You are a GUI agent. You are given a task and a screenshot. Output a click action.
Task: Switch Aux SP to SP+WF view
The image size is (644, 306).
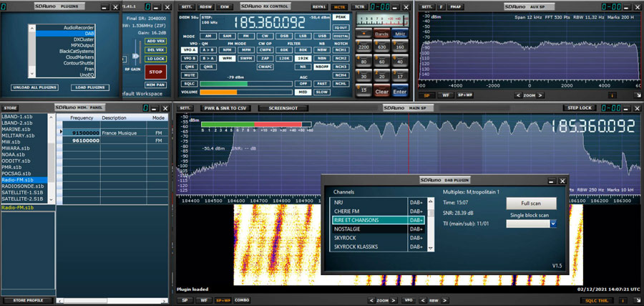coord(464,95)
